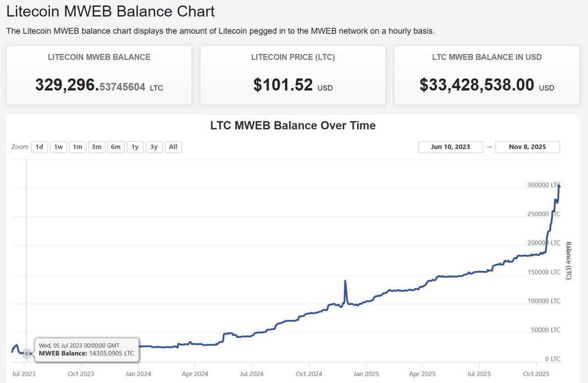
Task: Set chart zoom to 1w
Action: click(58, 147)
